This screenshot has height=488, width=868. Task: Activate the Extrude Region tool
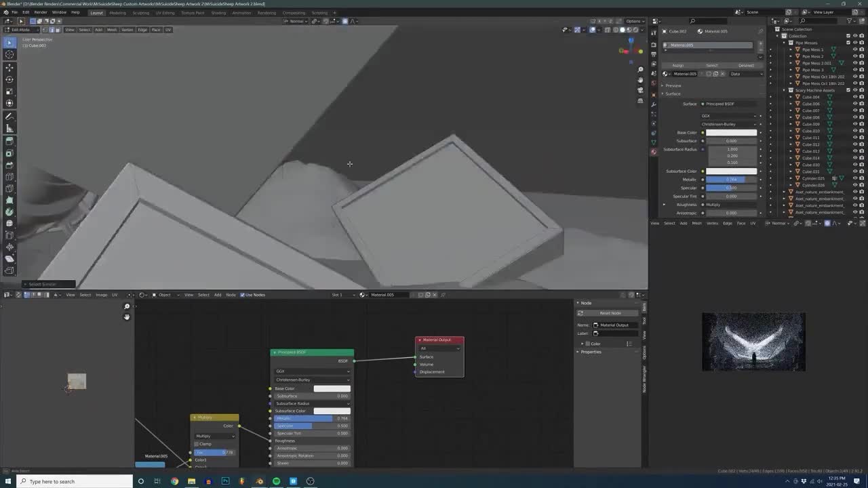click(9, 141)
